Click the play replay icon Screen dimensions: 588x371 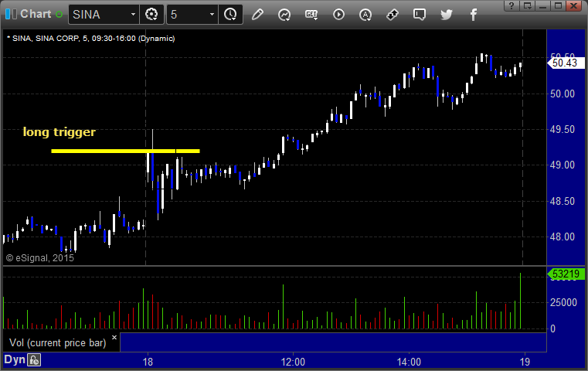click(x=338, y=15)
